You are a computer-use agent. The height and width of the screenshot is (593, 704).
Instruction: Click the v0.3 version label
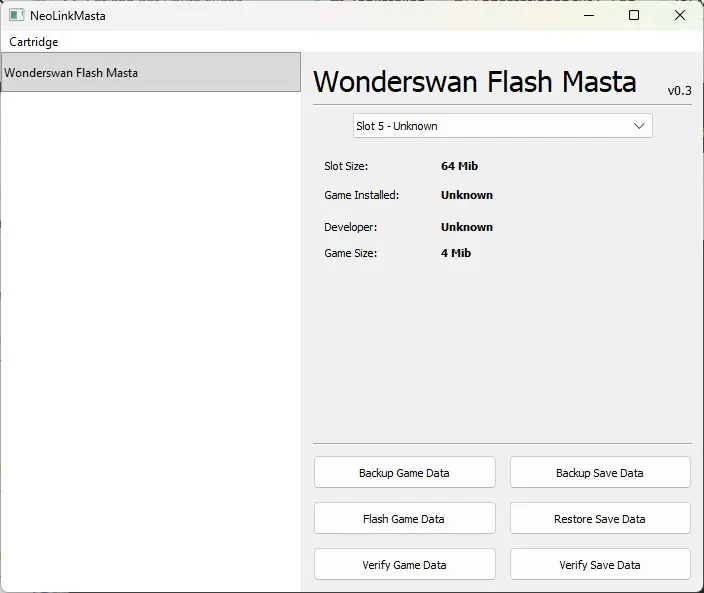click(x=680, y=91)
